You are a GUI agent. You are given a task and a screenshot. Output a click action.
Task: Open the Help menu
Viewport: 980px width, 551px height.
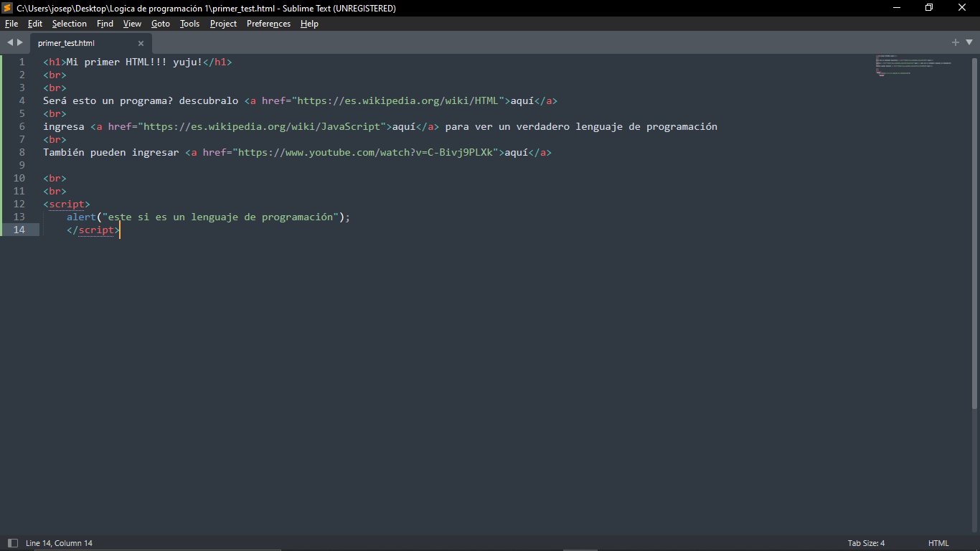pos(309,24)
